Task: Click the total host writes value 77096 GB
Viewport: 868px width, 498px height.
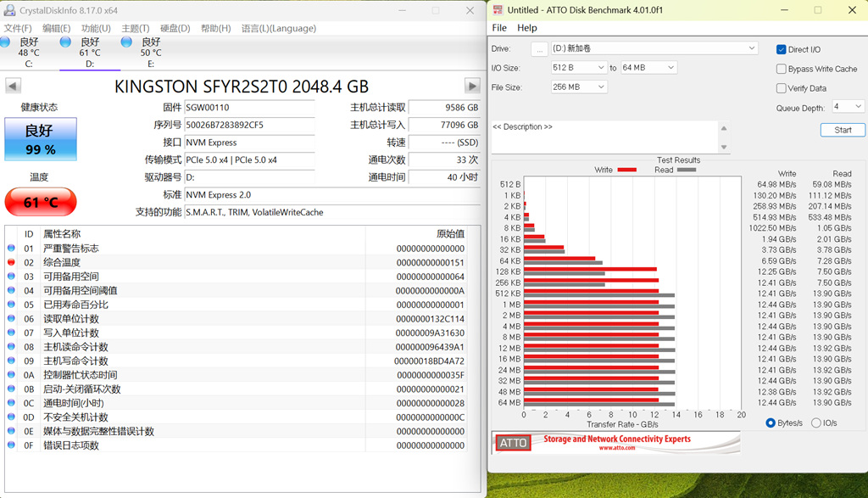Action: 444,126
